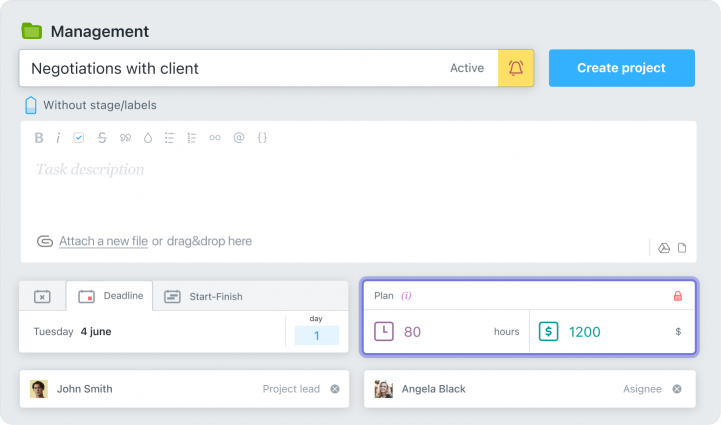Toggle the red plan lock
721x425 pixels.
pos(677,296)
